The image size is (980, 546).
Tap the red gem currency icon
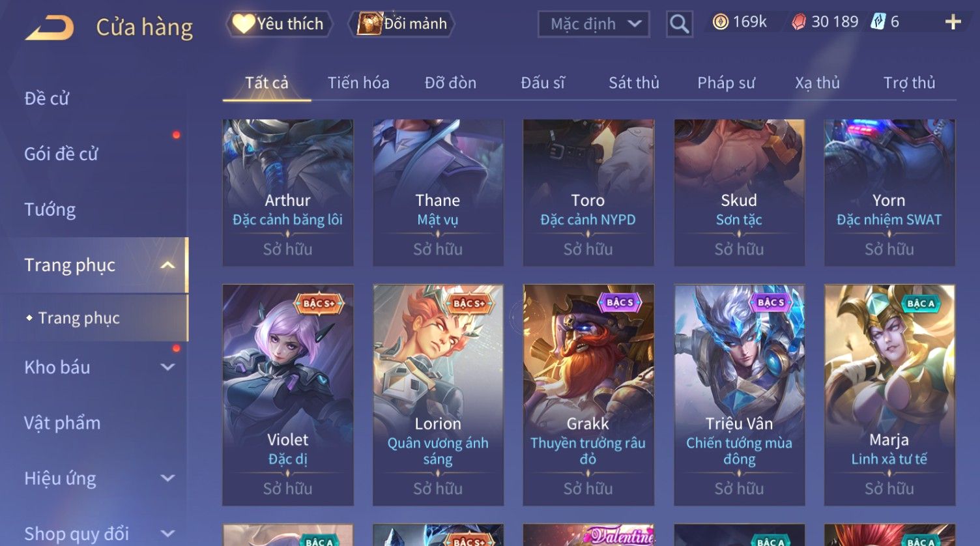pos(798,22)
